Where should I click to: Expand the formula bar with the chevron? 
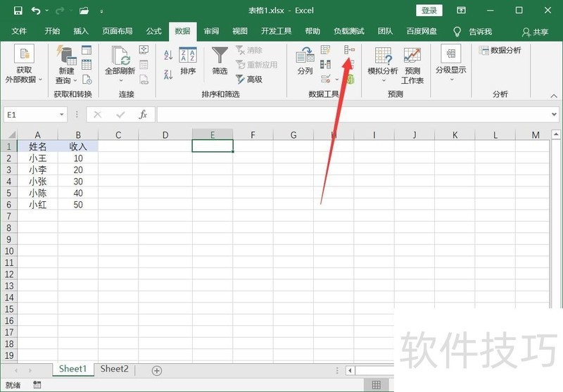point(554,114)
